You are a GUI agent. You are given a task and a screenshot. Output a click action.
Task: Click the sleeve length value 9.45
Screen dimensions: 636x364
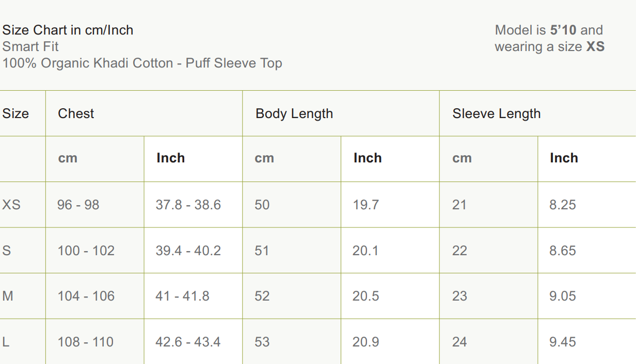click(x=563, y=342)
